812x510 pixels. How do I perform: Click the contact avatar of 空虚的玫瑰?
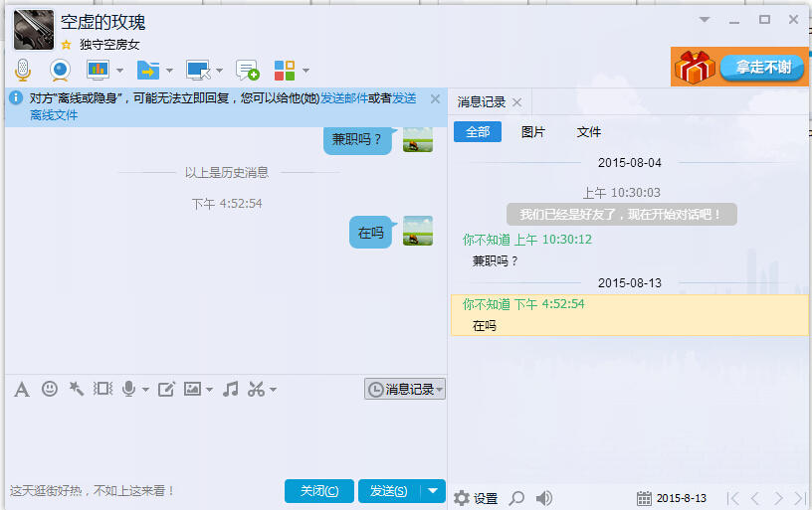point(34,30)
